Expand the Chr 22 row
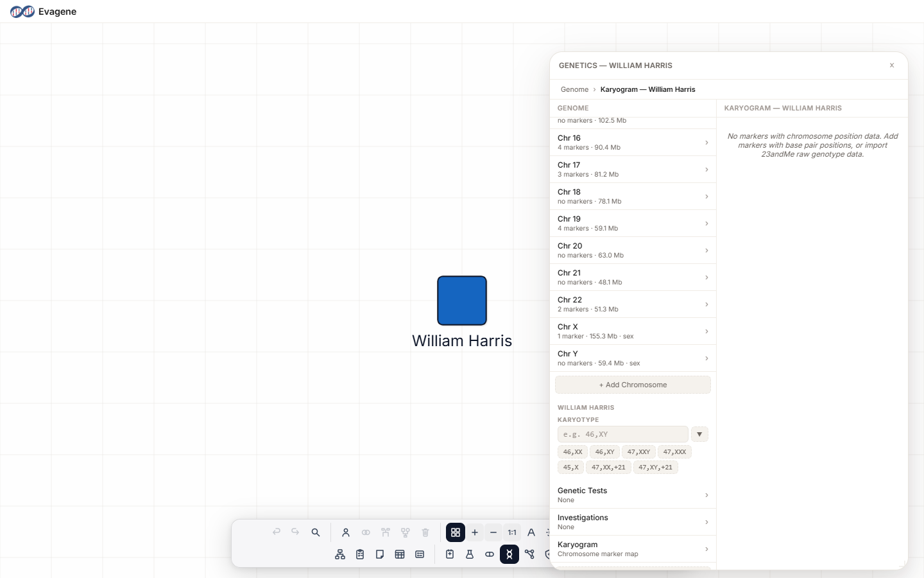The width and height of the screenshot is (924, 578). click(x=633, y=304)
